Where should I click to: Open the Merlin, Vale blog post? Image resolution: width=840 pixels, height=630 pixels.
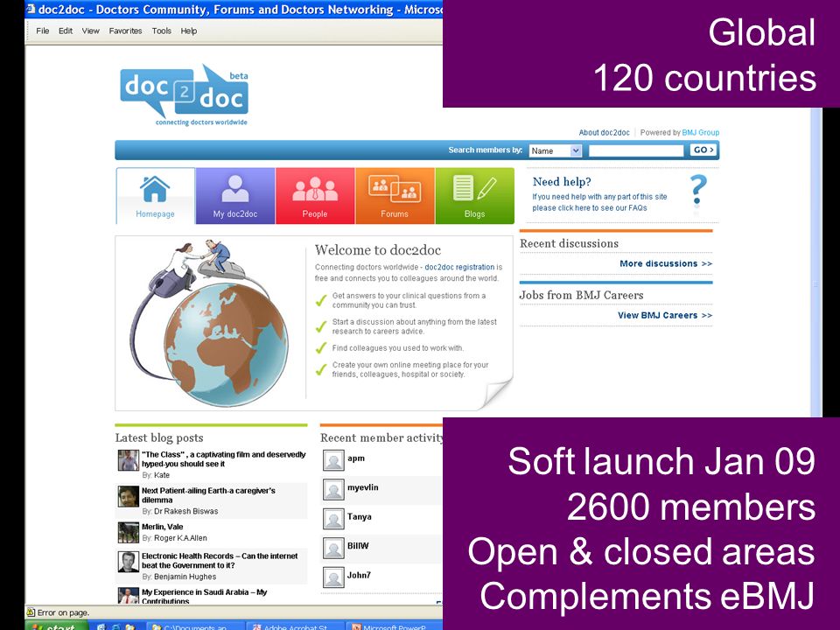(163, 527)
